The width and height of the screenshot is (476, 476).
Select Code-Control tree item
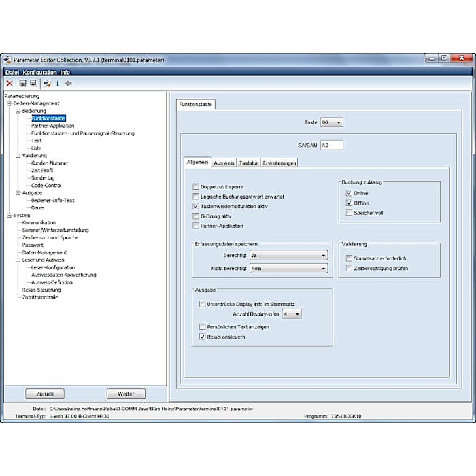point(46,185)
